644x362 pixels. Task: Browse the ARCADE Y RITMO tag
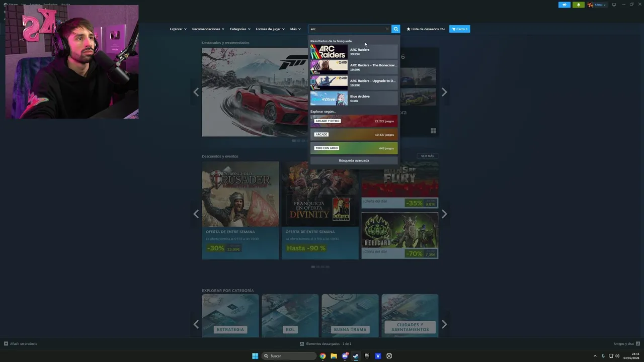(354, 121)
